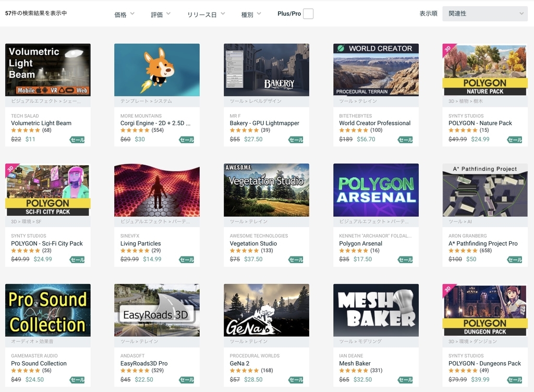The height and width of the screenshot is (392, 534).
Task: Open publisher MR F
Action: [235, 116]
